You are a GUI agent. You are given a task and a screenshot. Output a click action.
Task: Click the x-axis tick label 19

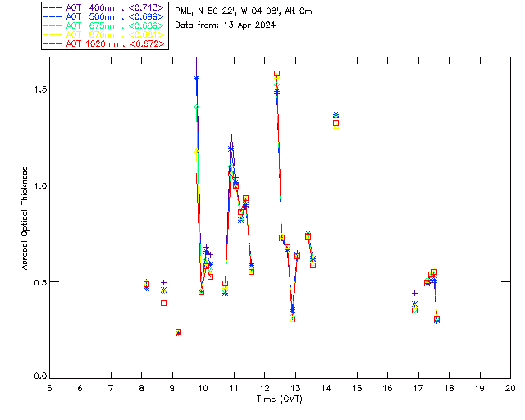pyautogui.click(x=480, y=389)
